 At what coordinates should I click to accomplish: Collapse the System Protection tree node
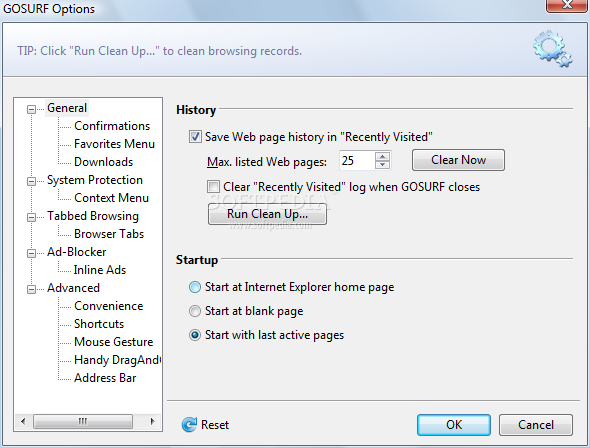tap(31, 181)
